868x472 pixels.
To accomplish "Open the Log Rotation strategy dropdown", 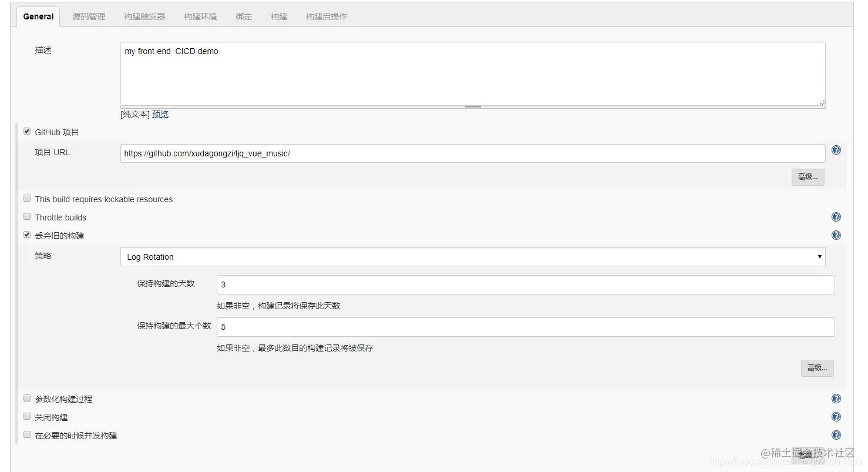I will (x=473, y=257).
